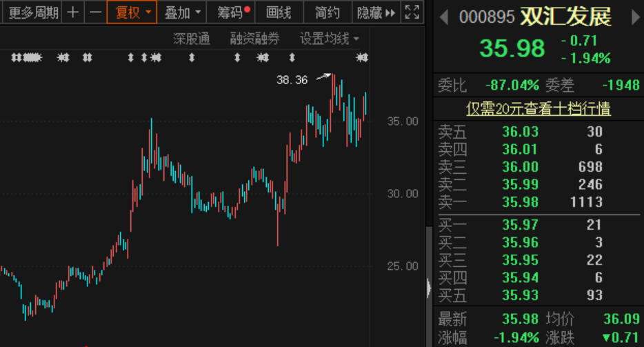This screenshot has height=347, width=644.
Task: Enter fullscreen with the expand icon
Action: coord(412,12)
